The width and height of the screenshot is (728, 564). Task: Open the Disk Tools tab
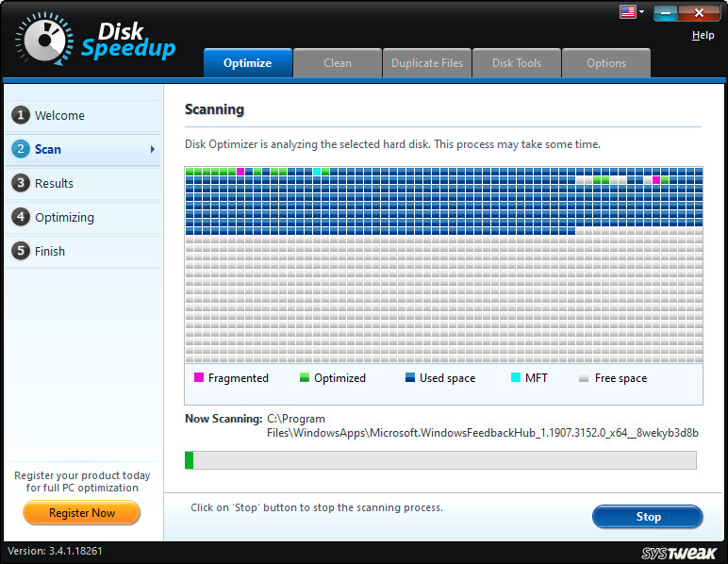point(517,63)
